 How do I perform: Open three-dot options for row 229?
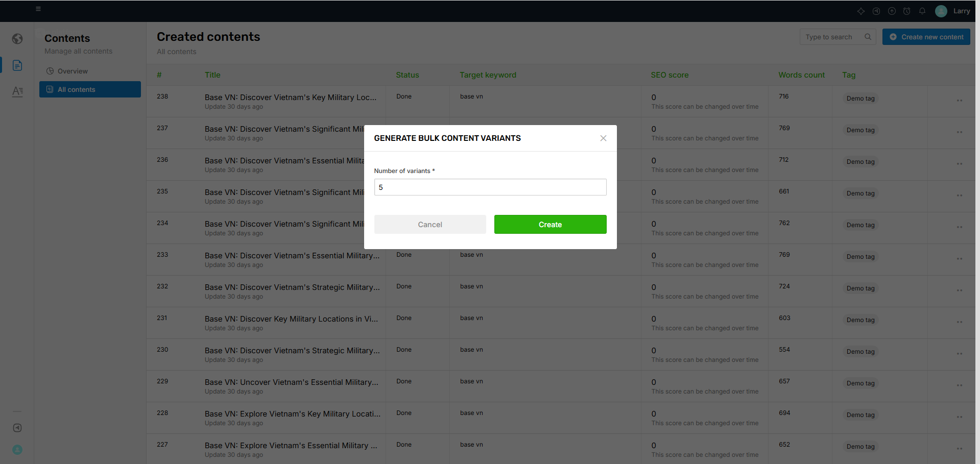tap(959, 385)
